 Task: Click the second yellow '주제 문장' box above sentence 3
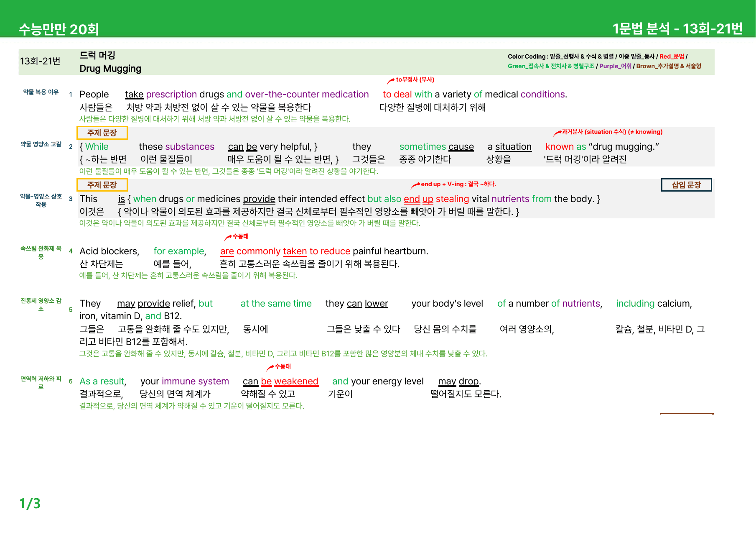click(x=102, y=185)
